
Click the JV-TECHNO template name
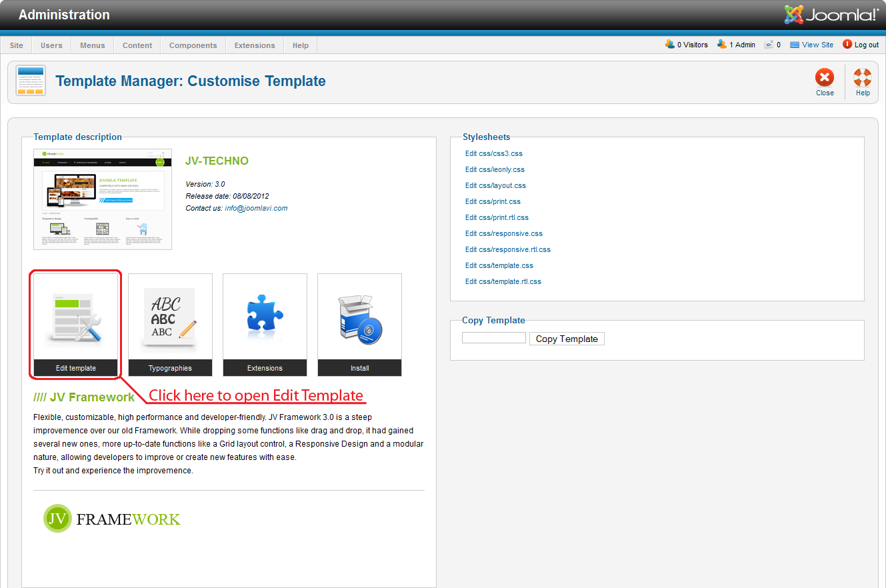[x=217, y=161]
